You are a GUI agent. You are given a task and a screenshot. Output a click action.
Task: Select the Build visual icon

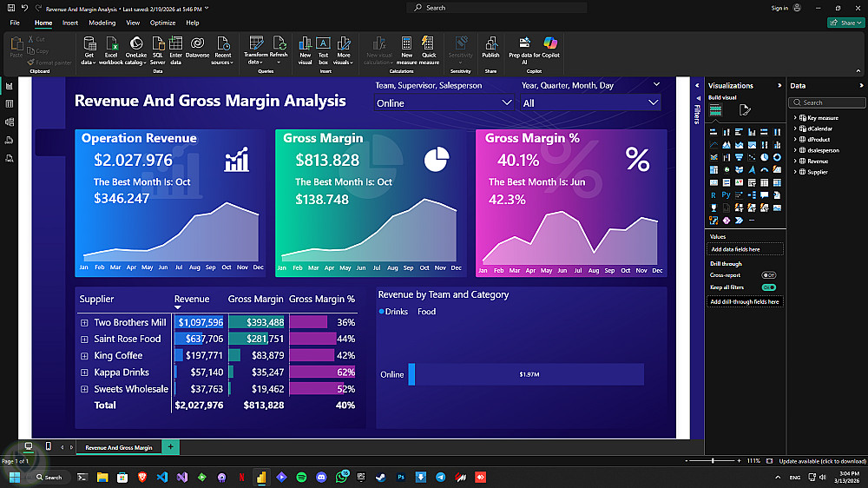(x=716, y=109)
